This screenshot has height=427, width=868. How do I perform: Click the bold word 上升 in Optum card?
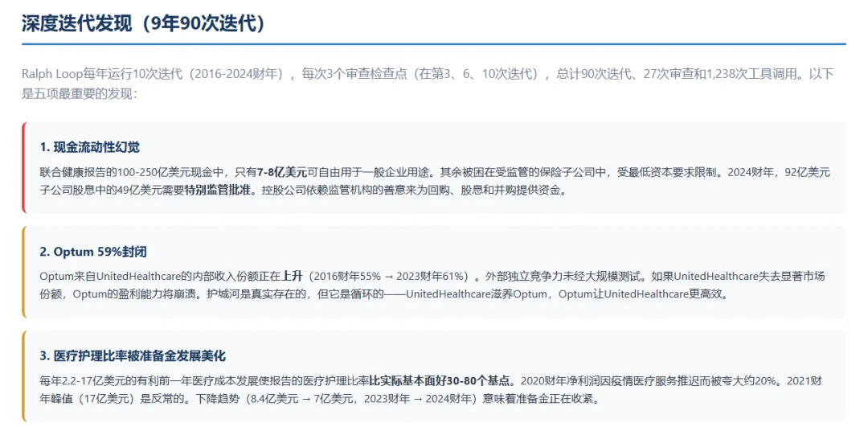293,276
